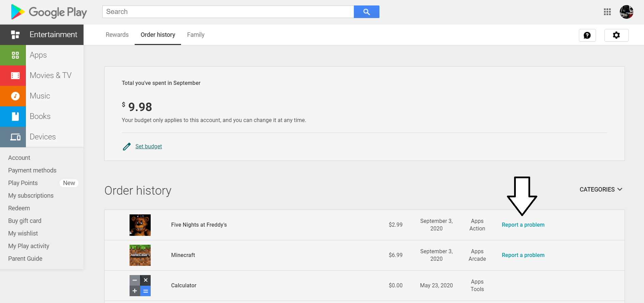Click the New badge next to Play Points
The width and height of the screenshot is (644, 303).
(x=69, y=183)
